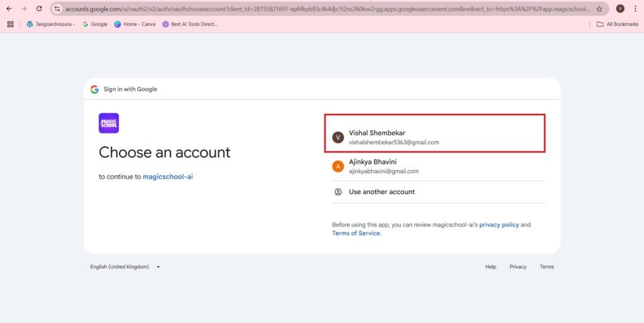Expand the English (United Kingdom) language dropdown
Screen dimensions: 644x323
pyautogui.click(x=125, y=267)
